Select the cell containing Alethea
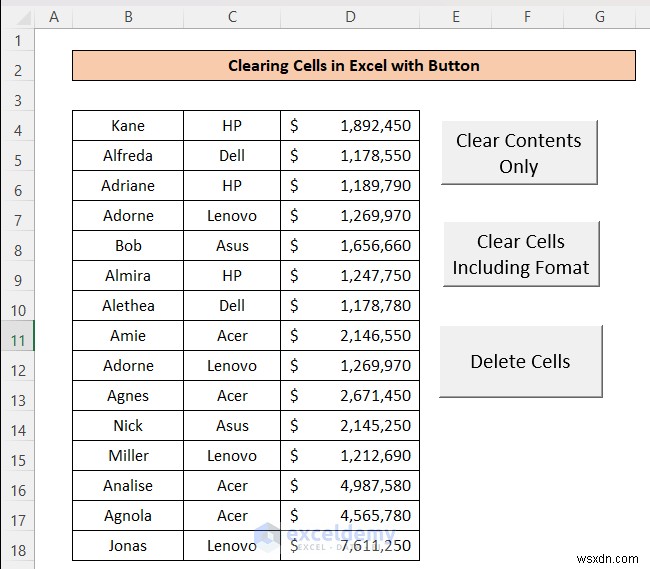Viewport: 650px width, 569px height. (128, 305)
